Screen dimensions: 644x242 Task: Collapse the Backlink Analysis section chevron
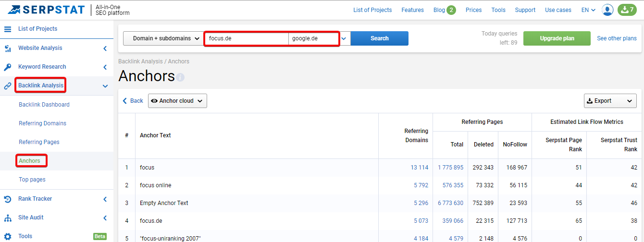click(x=105, y=86)
